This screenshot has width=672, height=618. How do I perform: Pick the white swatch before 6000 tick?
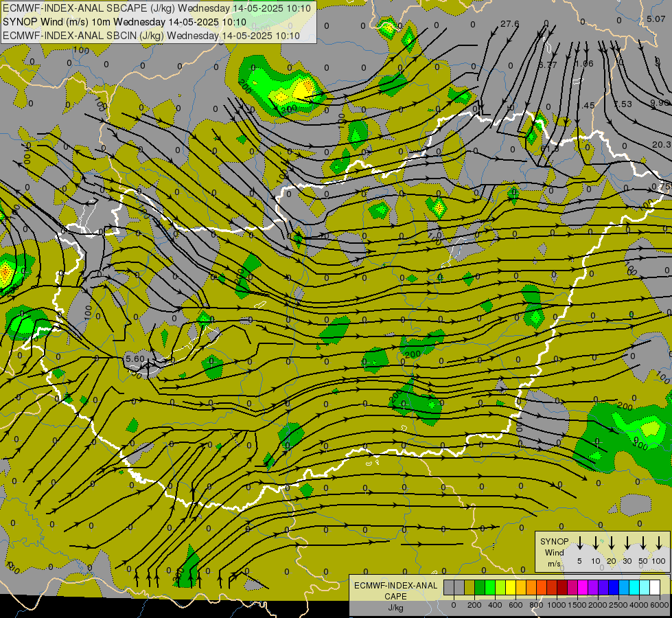click(654, 588)
